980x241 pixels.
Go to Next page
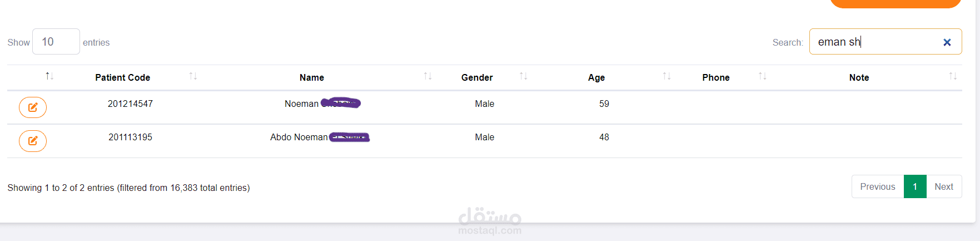(x=944, y=187)
